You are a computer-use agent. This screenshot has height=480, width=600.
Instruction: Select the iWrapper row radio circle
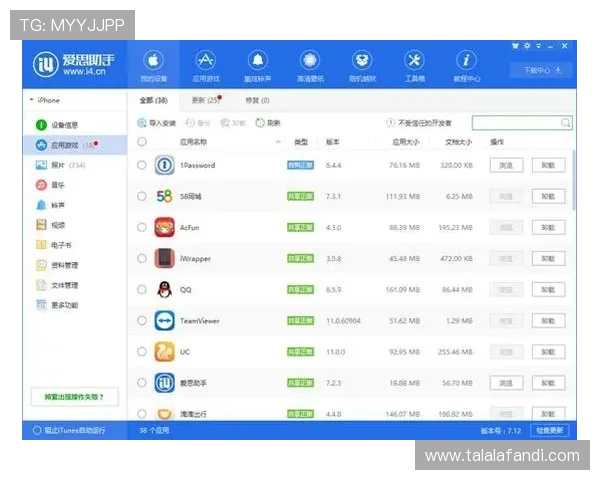[142, 258]
